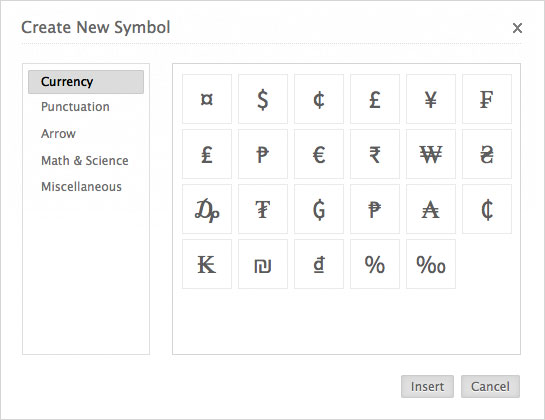
Task: Pick the shekel currency symbol
Action: click(x=263, y=264)
